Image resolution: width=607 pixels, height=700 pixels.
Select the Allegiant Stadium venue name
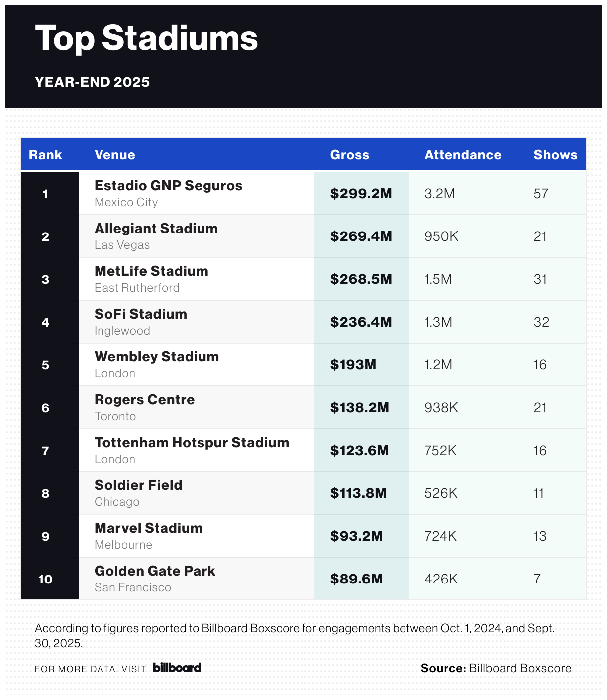156,229
